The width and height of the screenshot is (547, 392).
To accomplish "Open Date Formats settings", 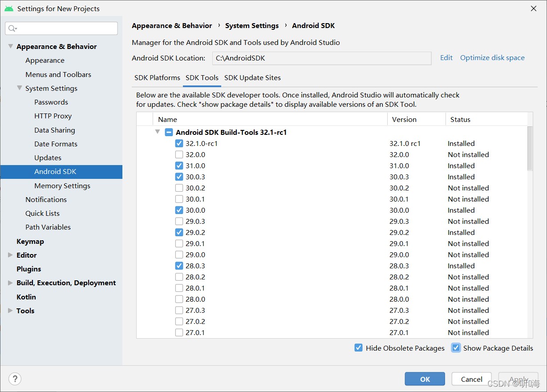I will [56, 144].
